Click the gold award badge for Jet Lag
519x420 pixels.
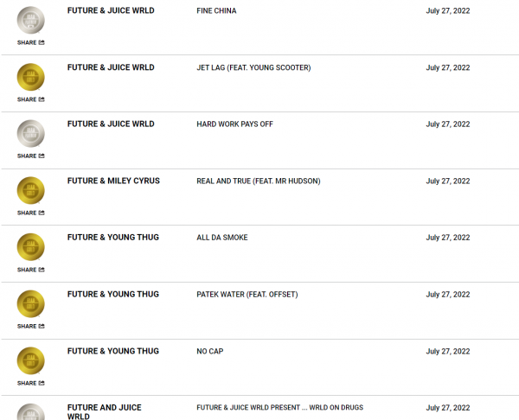[31, 77]
